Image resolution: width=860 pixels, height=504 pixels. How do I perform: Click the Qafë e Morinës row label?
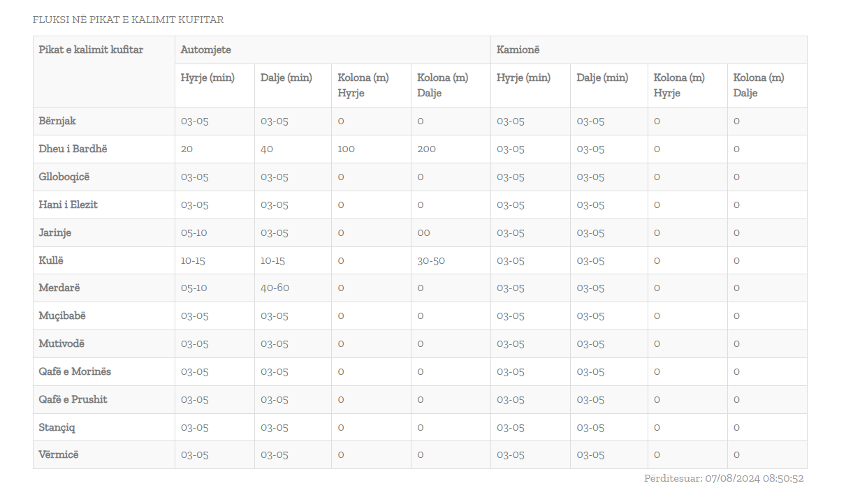pos(75,372)
